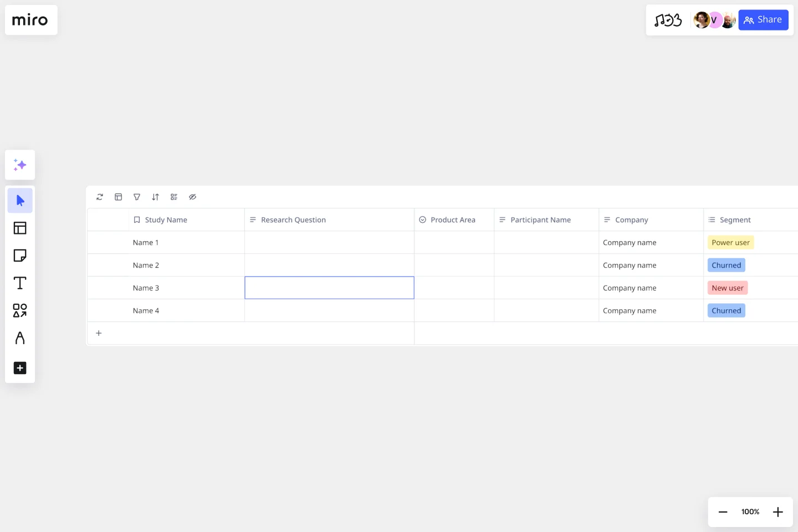Click the Miro logo
The width and height of the screenshot is (798, 532).
(30, 21)
